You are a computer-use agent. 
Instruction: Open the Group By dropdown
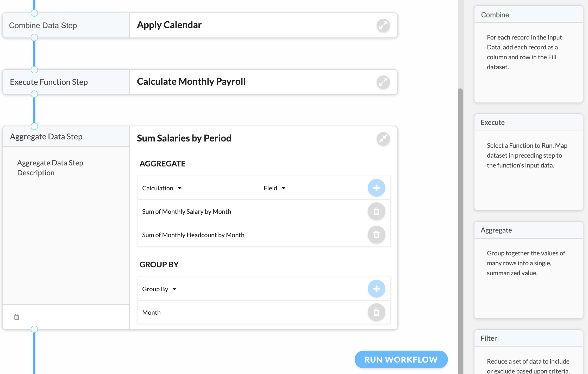point(159,289)
